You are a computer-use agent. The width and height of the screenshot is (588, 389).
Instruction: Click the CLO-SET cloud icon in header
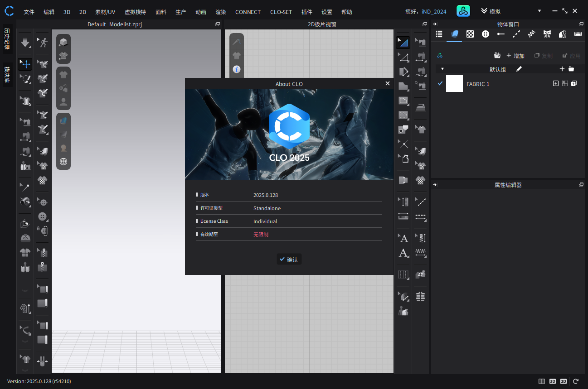[x=463, y=11]
